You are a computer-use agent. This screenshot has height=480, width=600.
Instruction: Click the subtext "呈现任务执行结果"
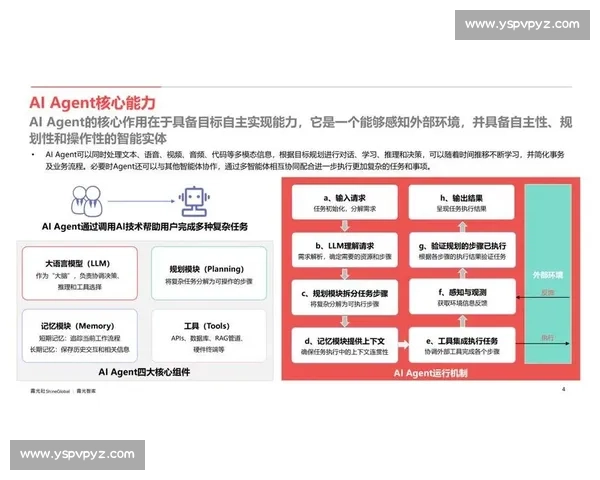[461, 209]
